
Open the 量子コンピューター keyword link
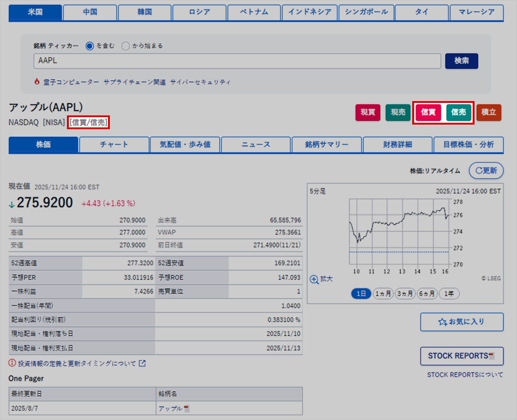72,82
